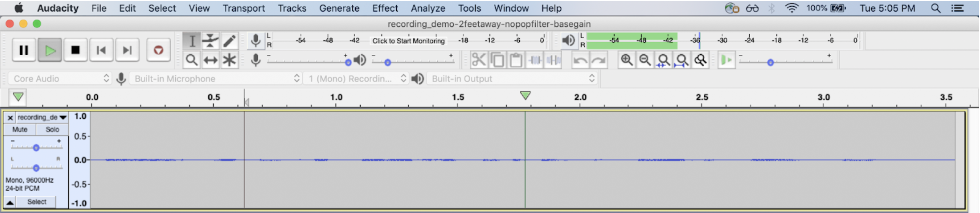The width and height of the screenshot is (980, 213).
Task: Click the playback meter speaker icon
Action: [x=568, y=41]
